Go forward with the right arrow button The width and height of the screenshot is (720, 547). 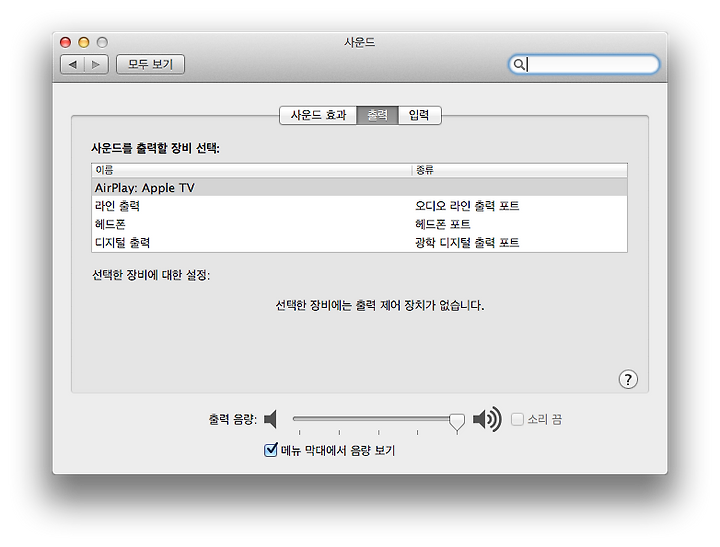click(x=96, y=64)
